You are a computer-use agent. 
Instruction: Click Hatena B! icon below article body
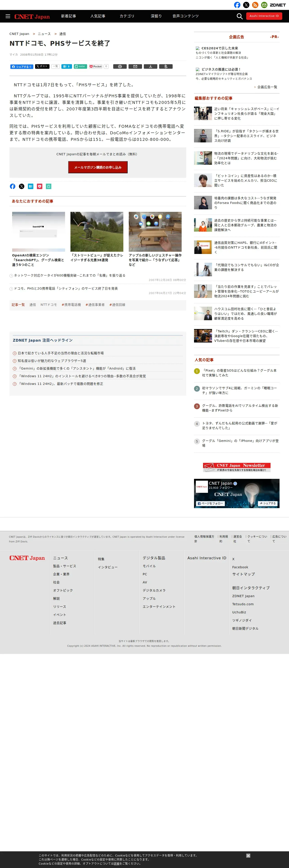tap(30, 186)
